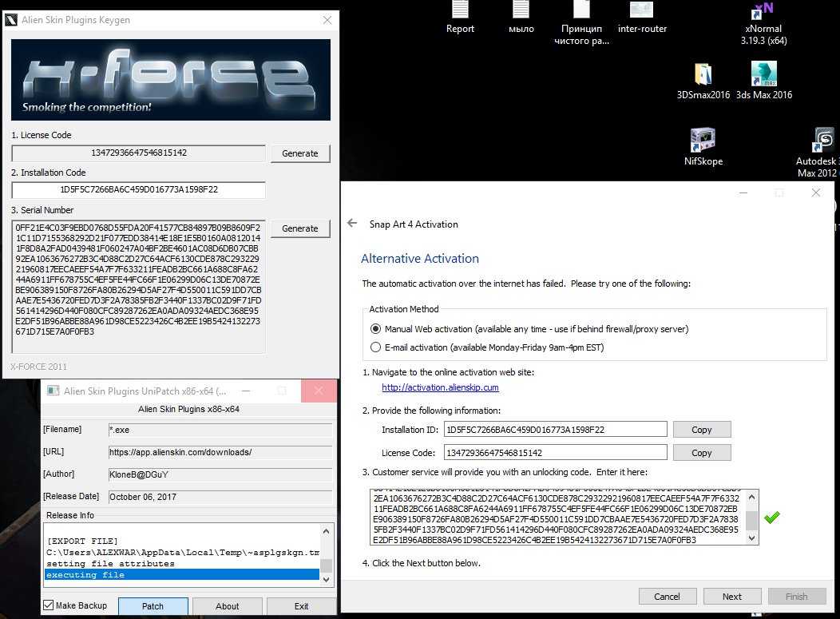This screenshot has width=840, height=619.
Task: Go back with the Snap Art arrow
Action: coord(352,223)
